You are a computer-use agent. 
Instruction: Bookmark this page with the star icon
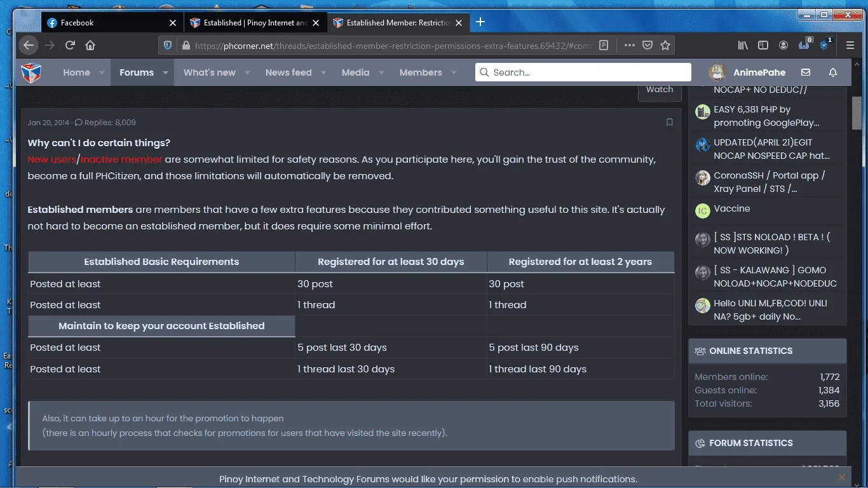click(x=665, y=45)
